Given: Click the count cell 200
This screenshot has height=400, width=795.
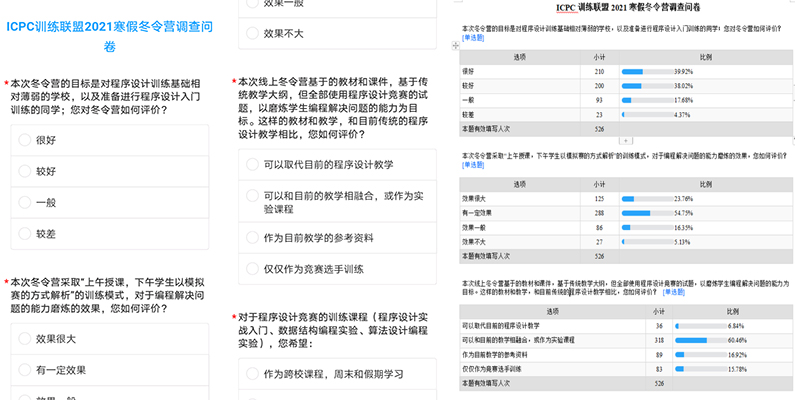Looking at the screenshot, I should (599, 86).
